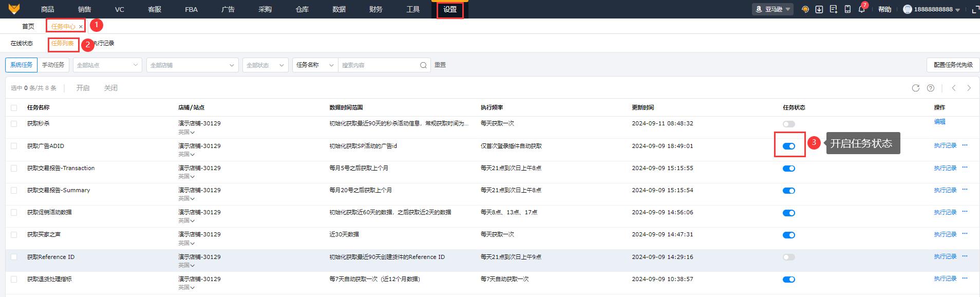The height and width of the screenshot is (297, 980).
Task: Click the question mark help icon
Action: pos(930,88)
